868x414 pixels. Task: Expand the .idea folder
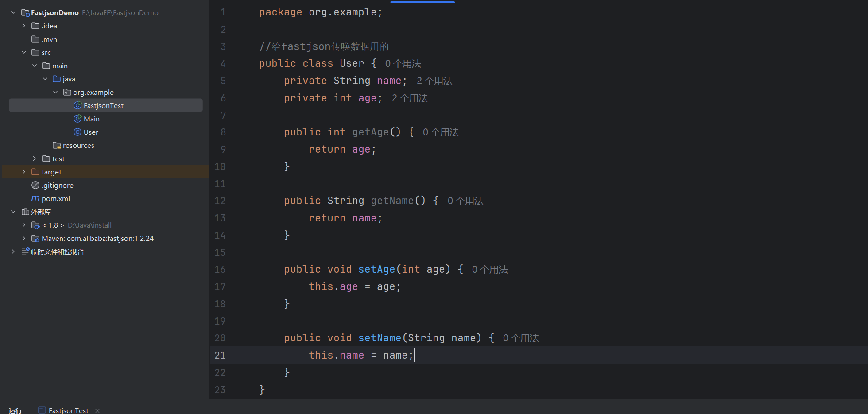coord(24,26)
